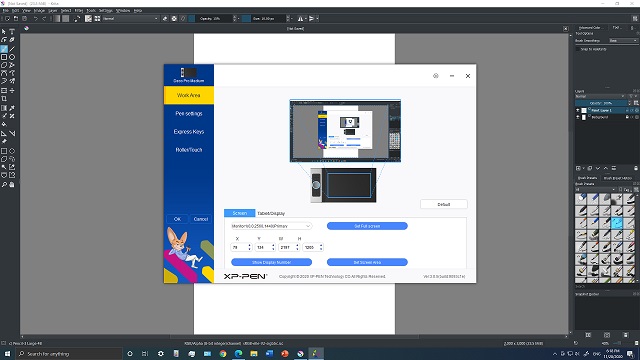Select the Transform tool

(4, 91)
